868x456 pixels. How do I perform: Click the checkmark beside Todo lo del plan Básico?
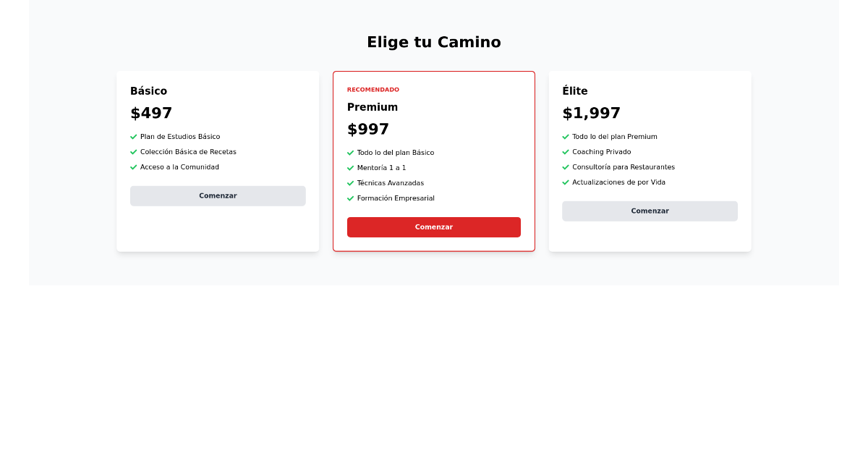coord(350,152)
